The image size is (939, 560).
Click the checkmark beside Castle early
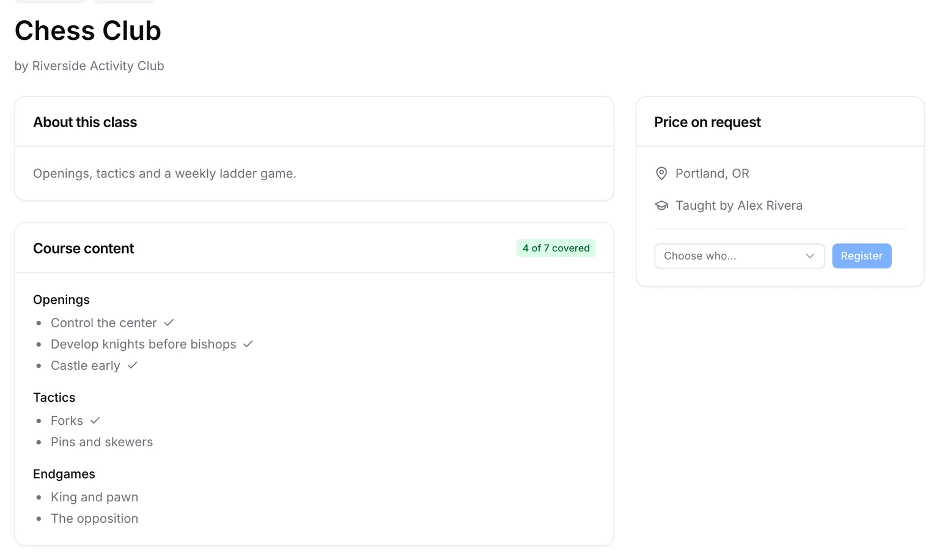(132, 366)
